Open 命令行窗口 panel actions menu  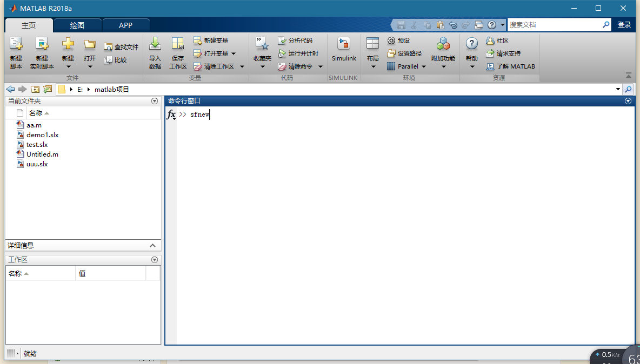(x=628, y=101)
